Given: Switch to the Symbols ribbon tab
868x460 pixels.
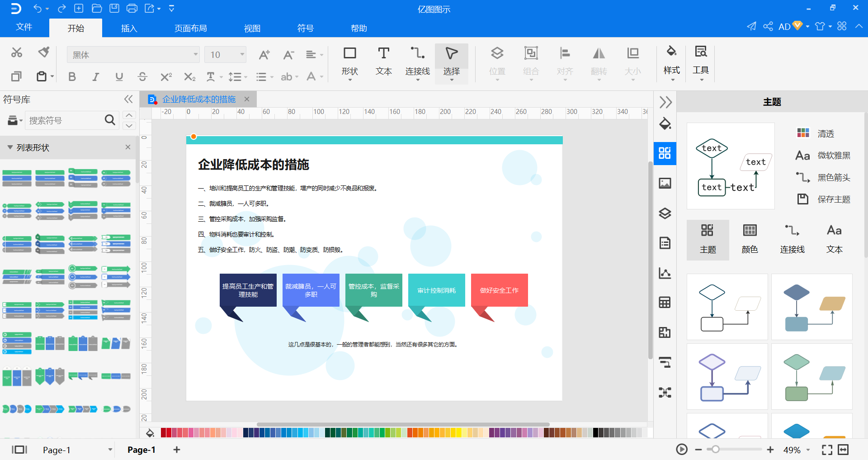Looking at the screenshot, I should coord(305,28).
